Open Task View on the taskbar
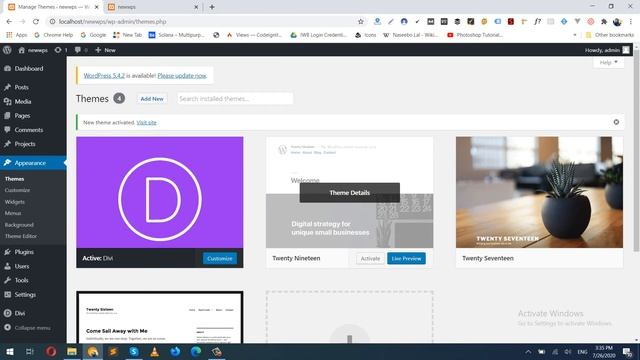 [29, 351]
